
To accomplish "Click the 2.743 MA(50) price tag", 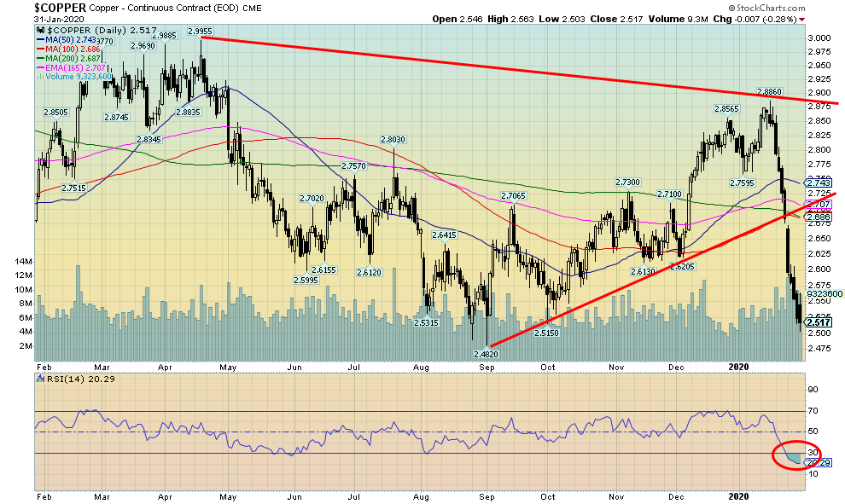I will (x=819, y=183).
